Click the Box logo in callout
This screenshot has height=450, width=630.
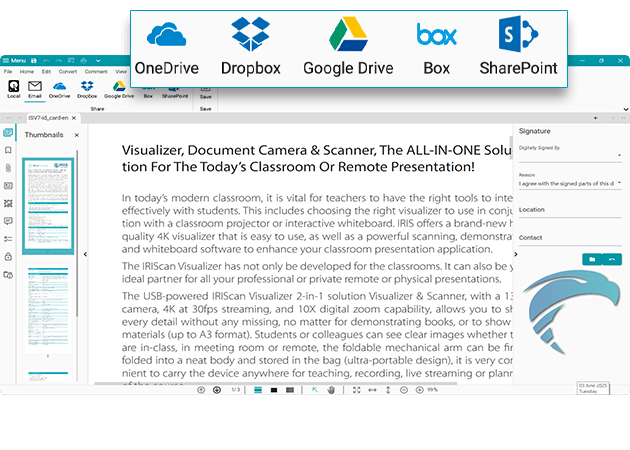pyautogui.click(x=436, y=34)
